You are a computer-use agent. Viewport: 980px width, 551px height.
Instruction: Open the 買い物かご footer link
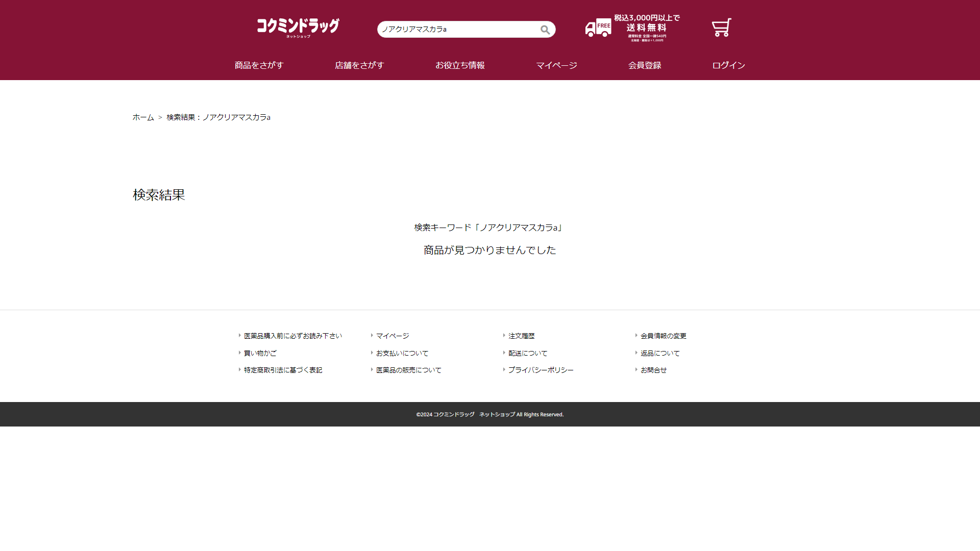pyautogui.click(x=260, y=353)
